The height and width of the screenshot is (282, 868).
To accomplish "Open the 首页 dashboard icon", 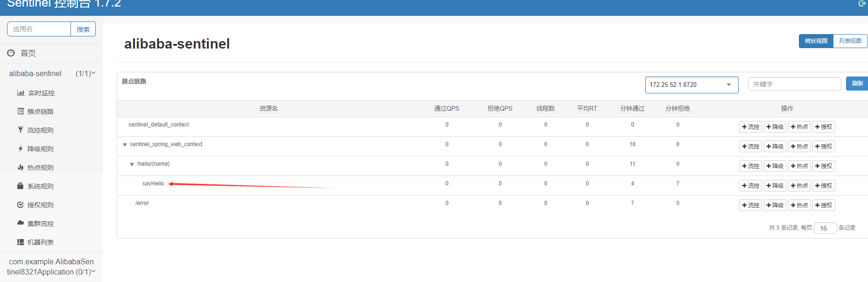I will pyautogui.click(x=11, y=53).
